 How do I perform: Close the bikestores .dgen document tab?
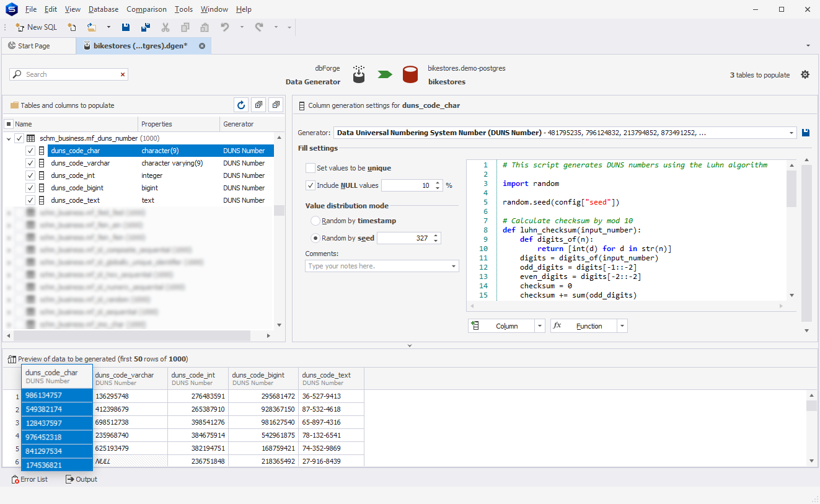pos(202,46)
